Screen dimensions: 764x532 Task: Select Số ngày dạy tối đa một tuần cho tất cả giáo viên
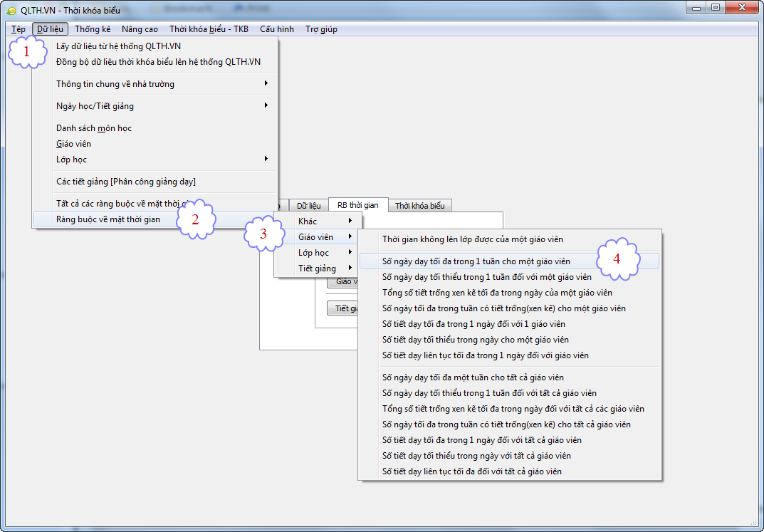click(510, 377)
